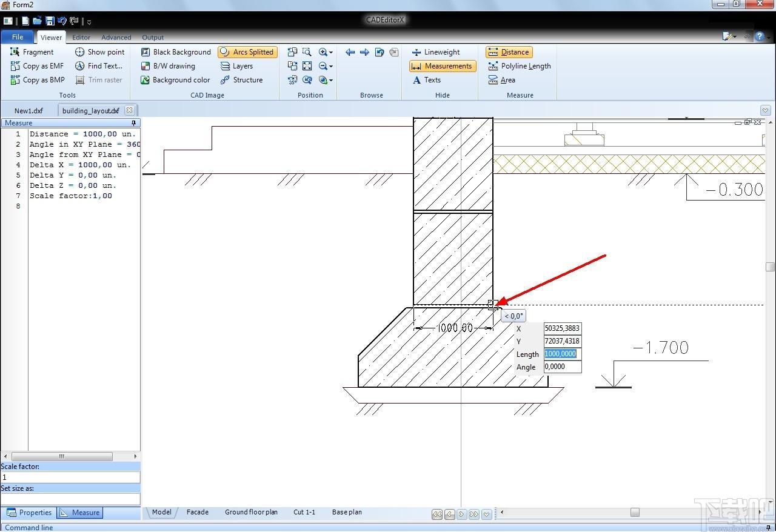
Task: Switch to the Editor ribbon tab
Action: pos(81,38)
